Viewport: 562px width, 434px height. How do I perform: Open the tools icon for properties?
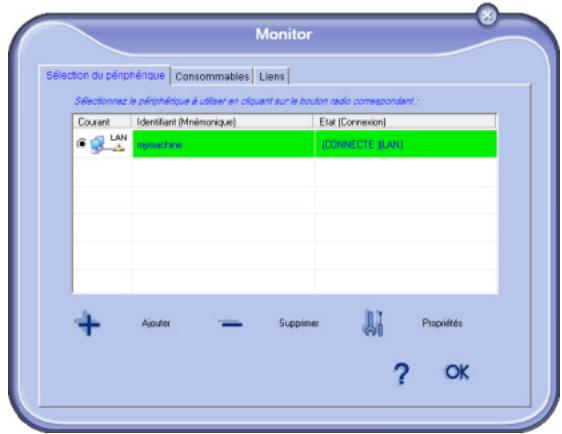373,323
